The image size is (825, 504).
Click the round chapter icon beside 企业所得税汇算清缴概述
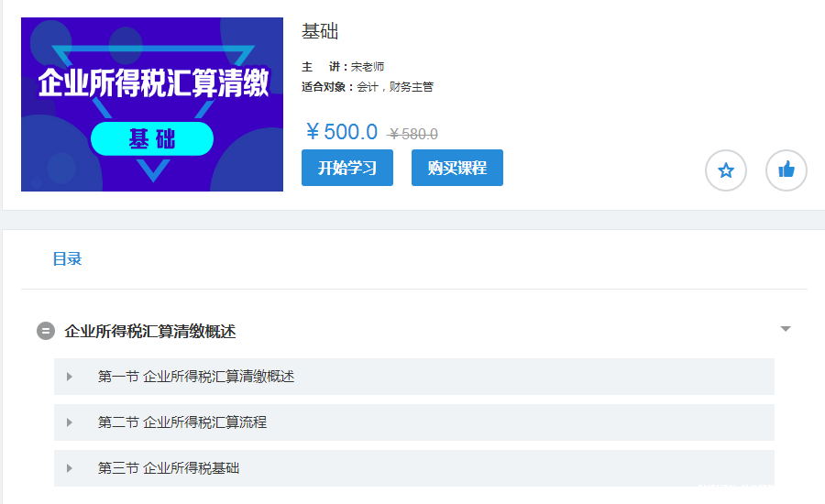tap(46, 331)
